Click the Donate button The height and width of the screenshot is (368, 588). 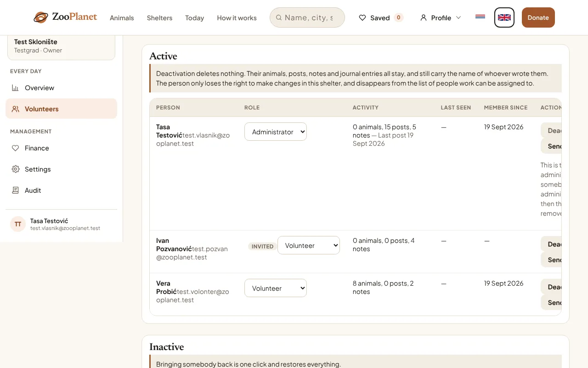pos(538,17)
